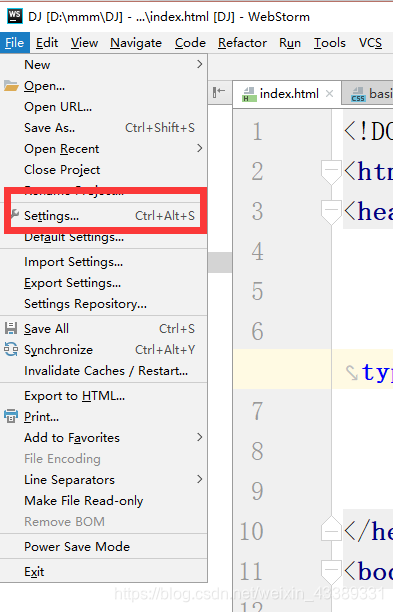This screenshot has width=393, height=612.
Task: Click the printer icon beside Print...
Action: pyautogui.click(x=11, y=416)
